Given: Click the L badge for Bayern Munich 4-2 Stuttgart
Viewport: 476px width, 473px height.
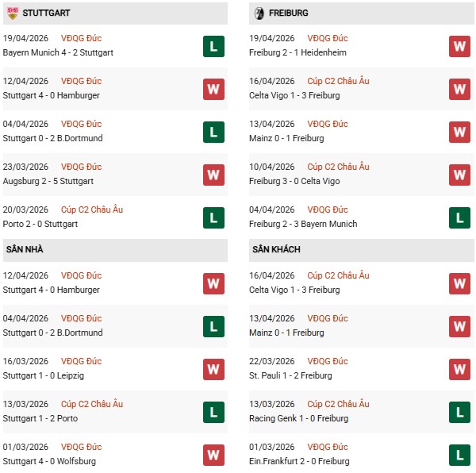Looking at the screenshot, I should click(x=213, y=46).
